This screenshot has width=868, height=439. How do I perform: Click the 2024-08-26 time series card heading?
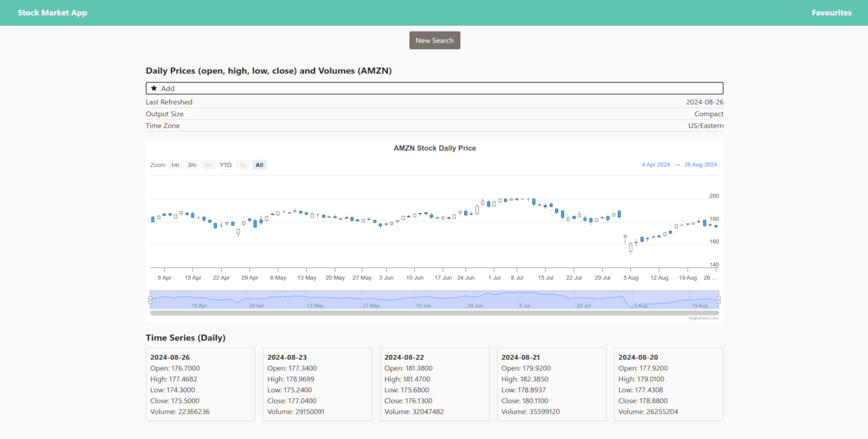170,357
